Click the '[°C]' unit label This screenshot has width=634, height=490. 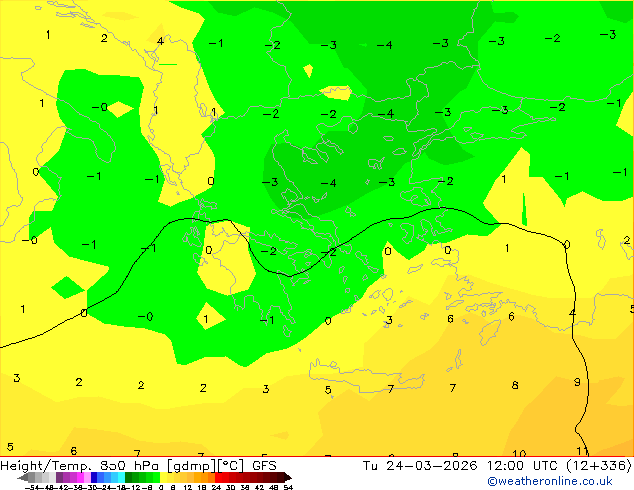tap(231, 466)
